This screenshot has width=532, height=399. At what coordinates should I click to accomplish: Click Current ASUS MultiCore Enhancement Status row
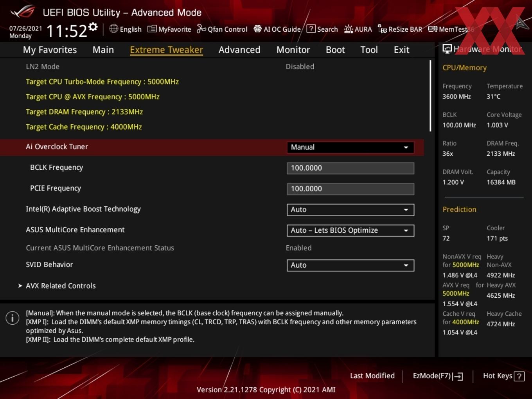click(212, 248)
